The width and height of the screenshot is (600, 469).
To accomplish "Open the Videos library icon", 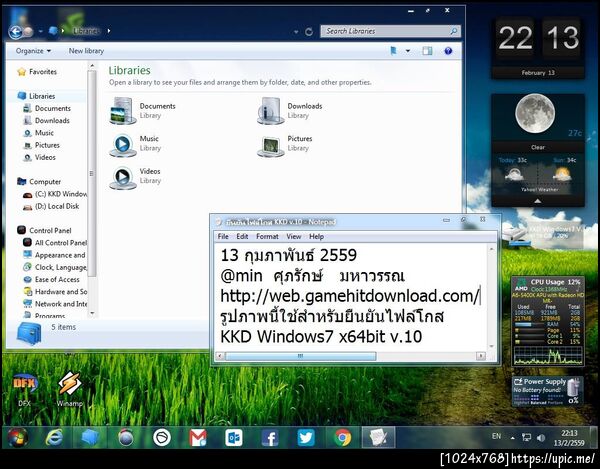I will coord(123,177).
